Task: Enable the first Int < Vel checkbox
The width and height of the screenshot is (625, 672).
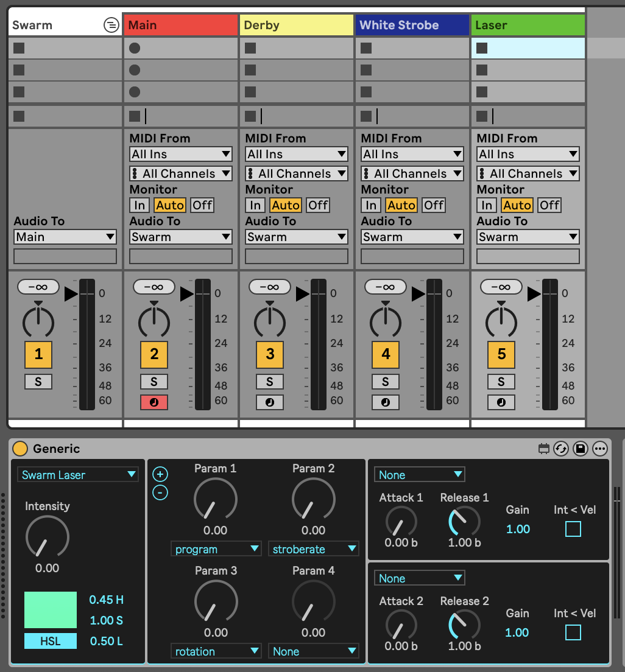Action: (x=573, y=529)
